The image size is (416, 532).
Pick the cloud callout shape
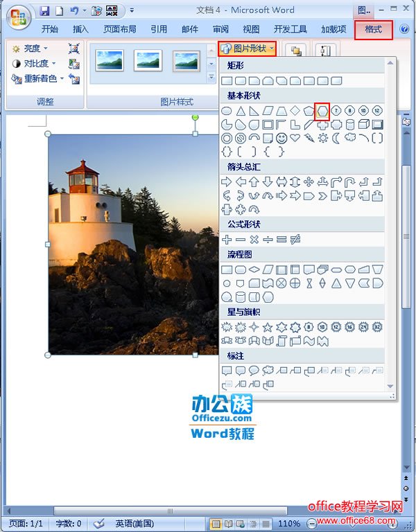(268, 371)
